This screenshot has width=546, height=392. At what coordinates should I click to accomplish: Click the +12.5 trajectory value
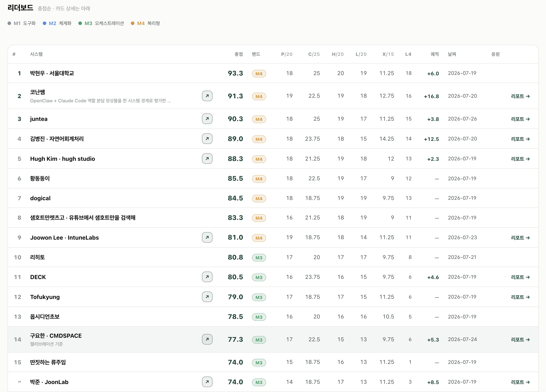point(431,139)
